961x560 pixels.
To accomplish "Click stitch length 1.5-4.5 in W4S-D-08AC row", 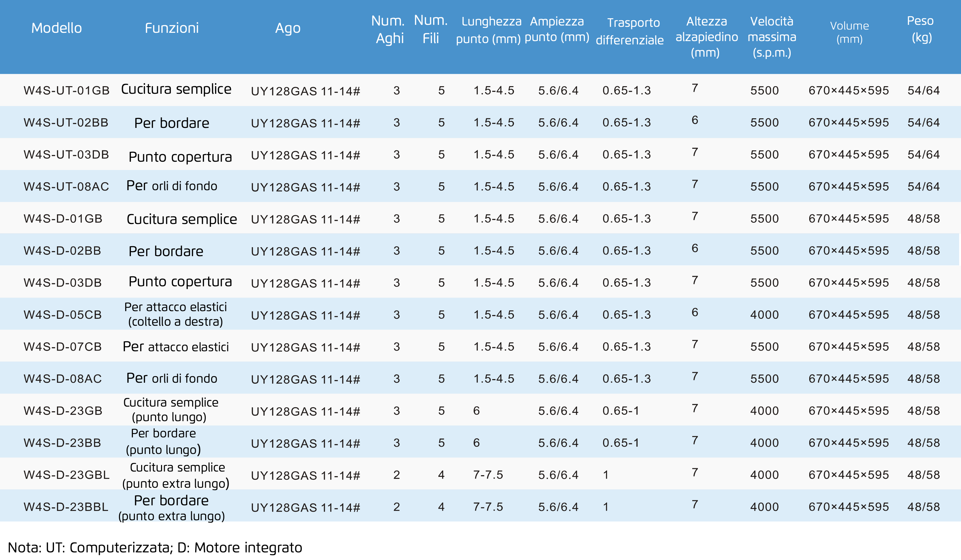I will (494, 378).
